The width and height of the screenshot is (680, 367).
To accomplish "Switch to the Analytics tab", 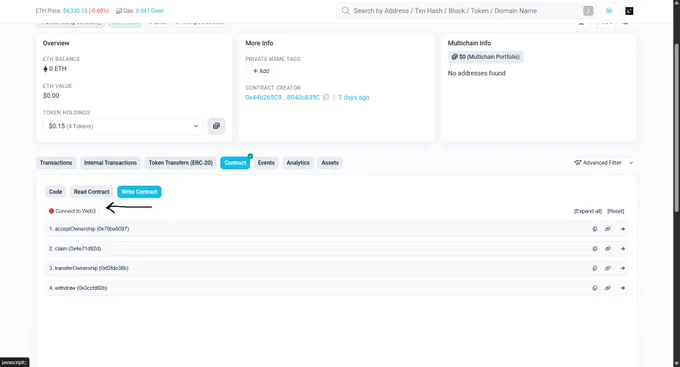I will tap(298, 163).
